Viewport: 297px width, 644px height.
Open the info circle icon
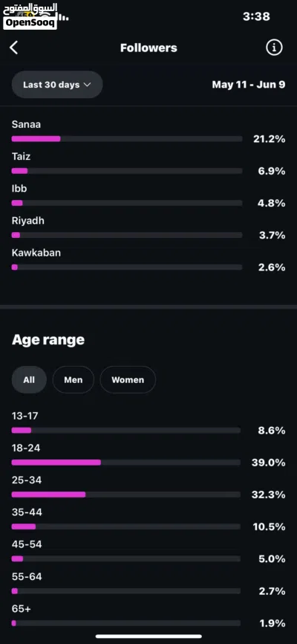pos(274,48)
